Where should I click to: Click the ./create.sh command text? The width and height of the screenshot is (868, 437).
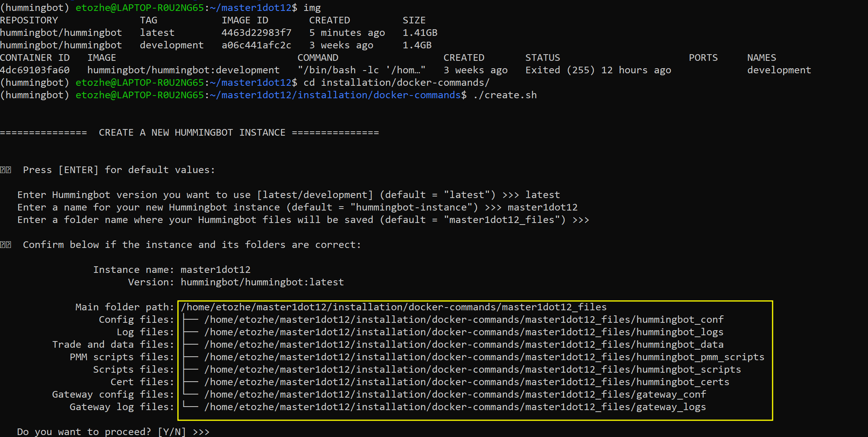coord(504,95)
